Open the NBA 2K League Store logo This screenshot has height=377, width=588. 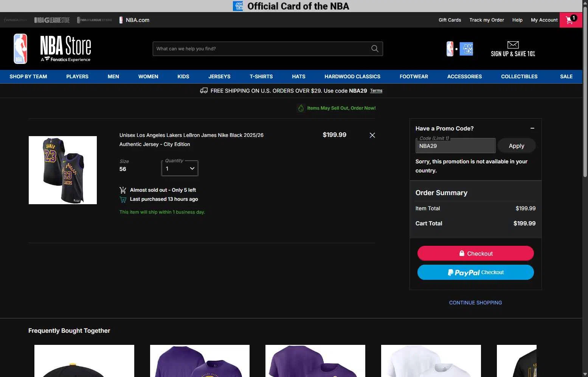click(x=95, y=20)
